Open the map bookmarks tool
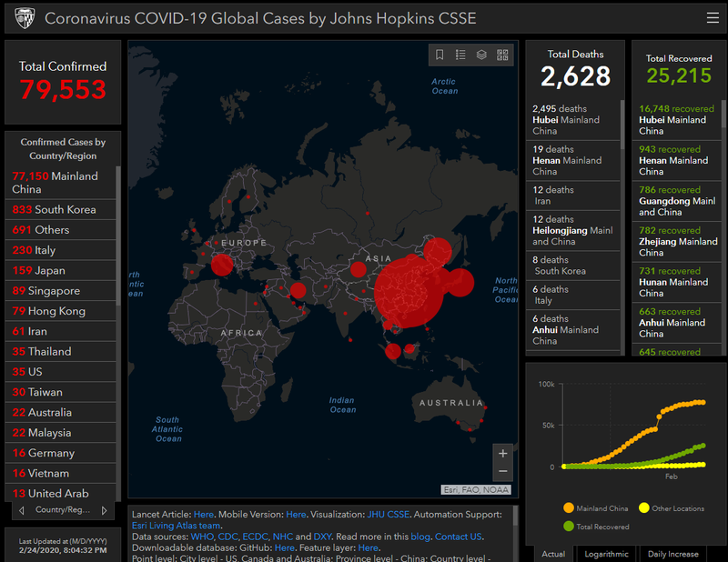This screenshot has width=728, height=562. pos(440,55)
